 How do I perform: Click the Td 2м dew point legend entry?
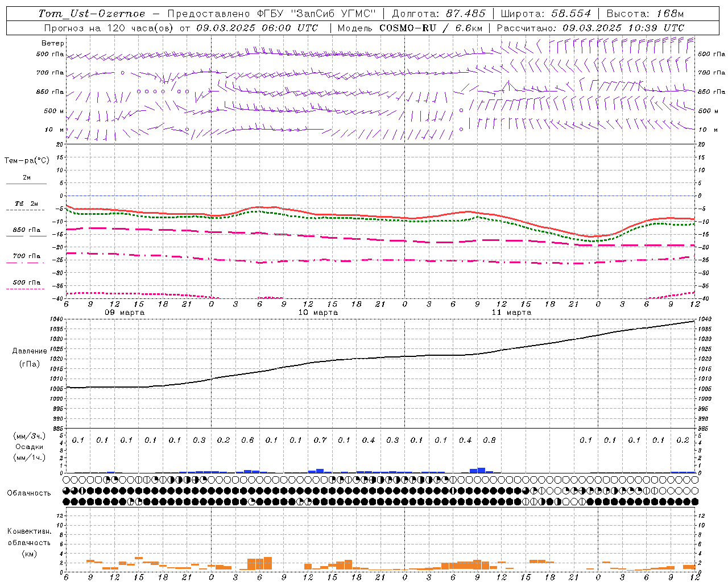tap(26, 203)
